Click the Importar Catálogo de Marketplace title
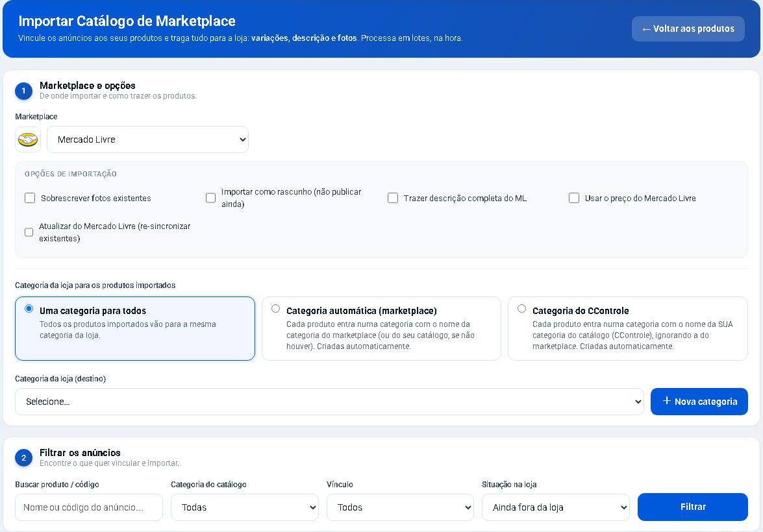 (127, 21)
